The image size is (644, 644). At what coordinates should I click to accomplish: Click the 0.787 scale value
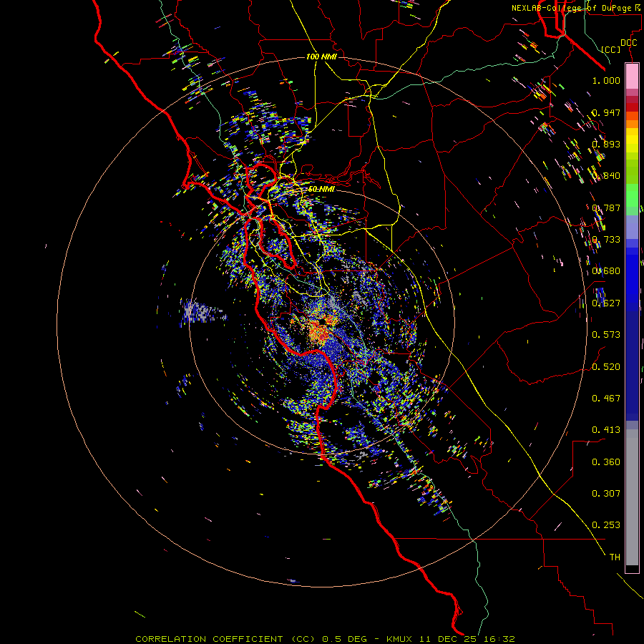pos(606,208)
